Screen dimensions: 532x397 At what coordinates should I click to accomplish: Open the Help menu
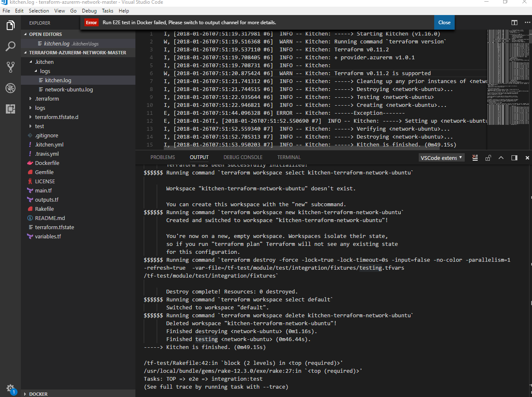[124, 11]
